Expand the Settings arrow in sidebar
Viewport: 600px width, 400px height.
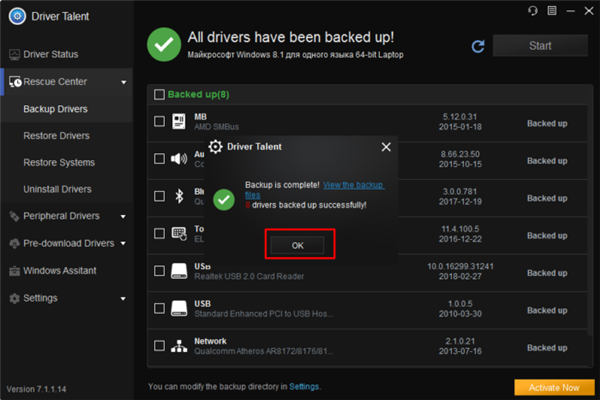pyautogui.click(x=123, y=299)
